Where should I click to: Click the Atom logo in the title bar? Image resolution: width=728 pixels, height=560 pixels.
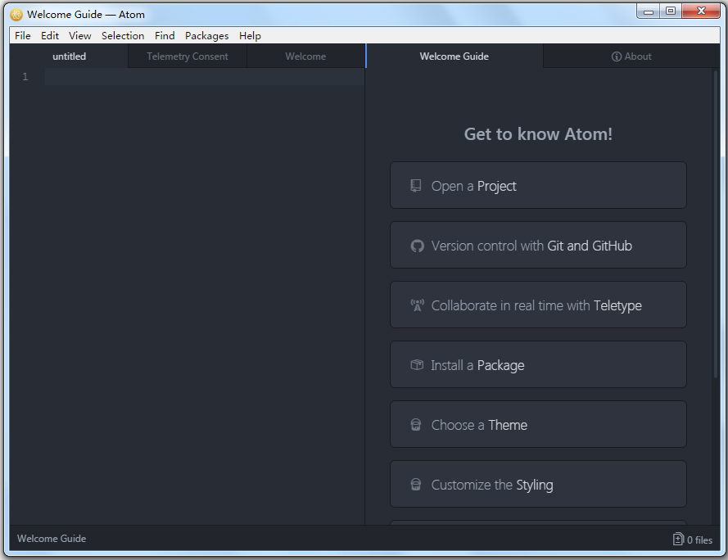coord(16,15)
